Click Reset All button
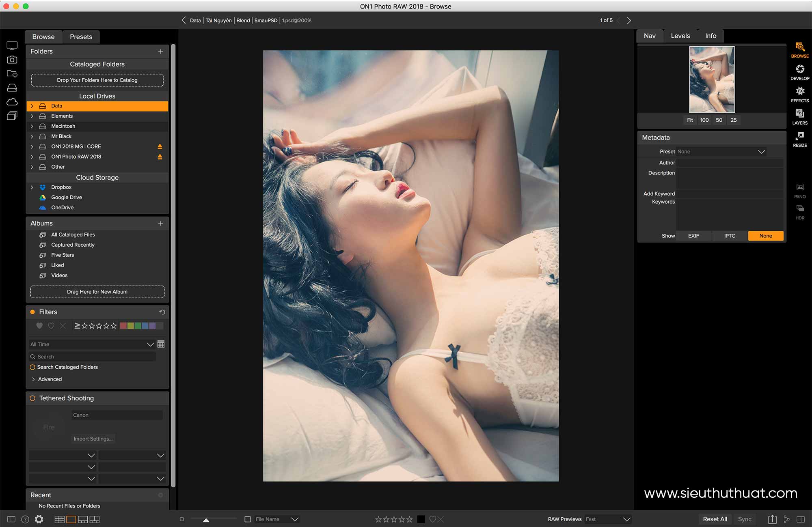The height and width of the screenshot is (527, 812). pyautogui.click(x=715, y=519)
